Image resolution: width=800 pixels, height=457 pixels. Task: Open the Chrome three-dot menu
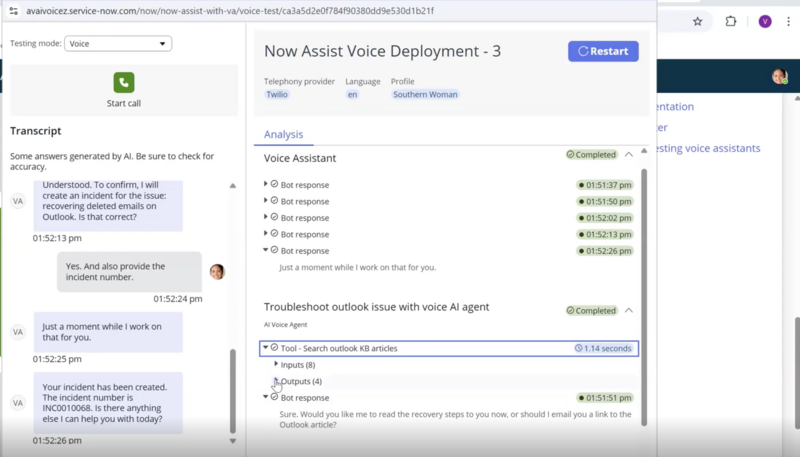point(789,21)
